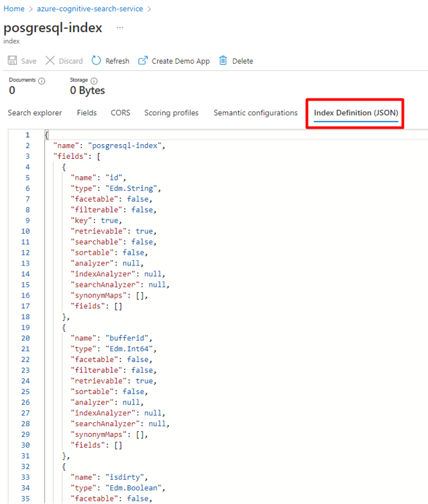
Task: Click the "fields": [] line 17
Action: 96,306
